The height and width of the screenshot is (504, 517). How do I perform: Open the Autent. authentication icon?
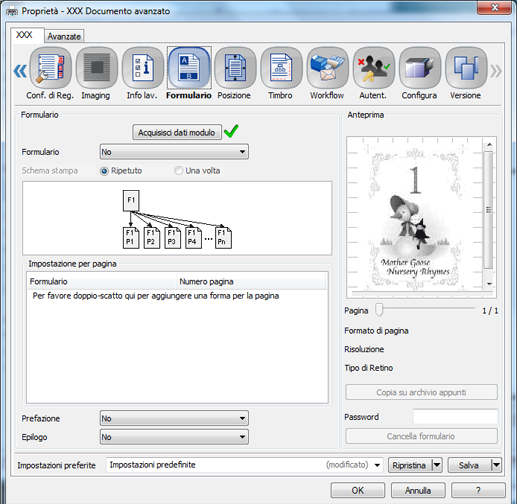coord(374,68)
